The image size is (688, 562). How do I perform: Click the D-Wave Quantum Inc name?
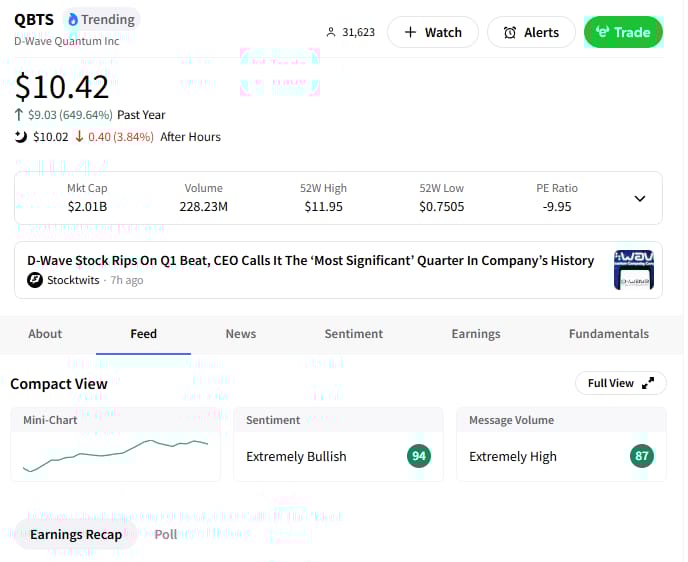pos(67,41)
